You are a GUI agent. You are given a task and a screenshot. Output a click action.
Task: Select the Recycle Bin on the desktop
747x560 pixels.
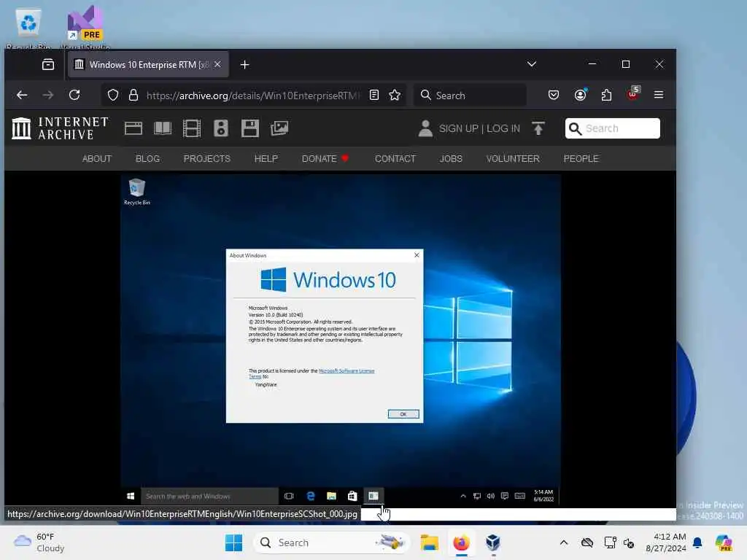[x=28, y=28]
